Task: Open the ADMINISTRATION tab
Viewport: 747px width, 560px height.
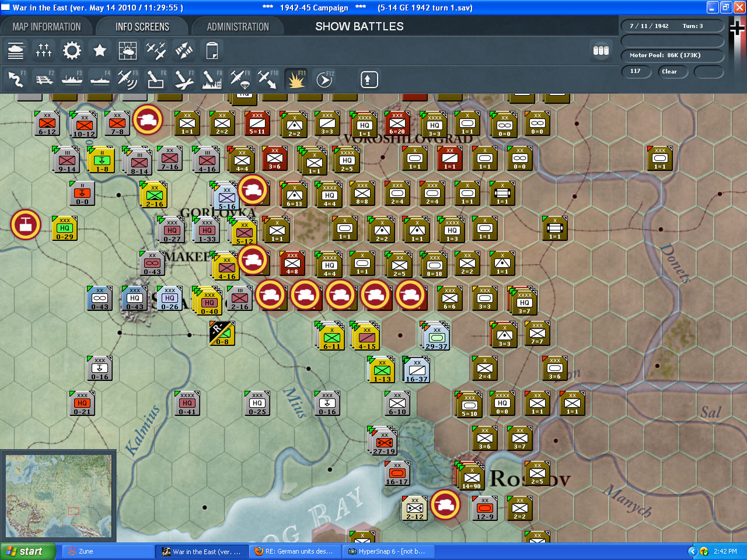Action: [238, 27]
